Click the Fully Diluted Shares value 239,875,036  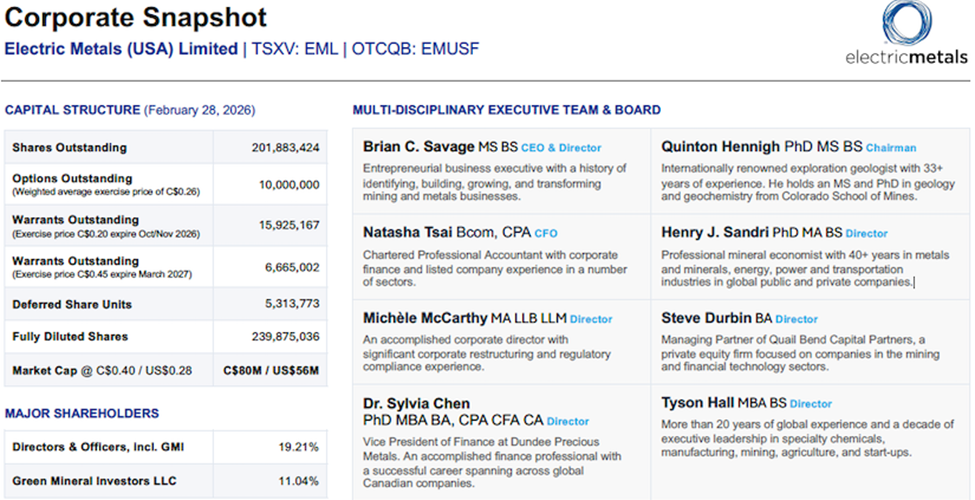(285, 337)
